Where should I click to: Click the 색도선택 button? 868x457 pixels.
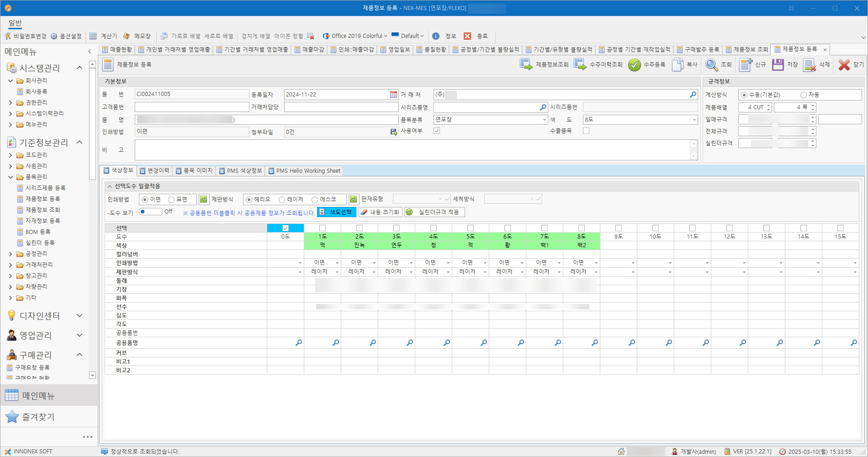(x=337, y=212)
